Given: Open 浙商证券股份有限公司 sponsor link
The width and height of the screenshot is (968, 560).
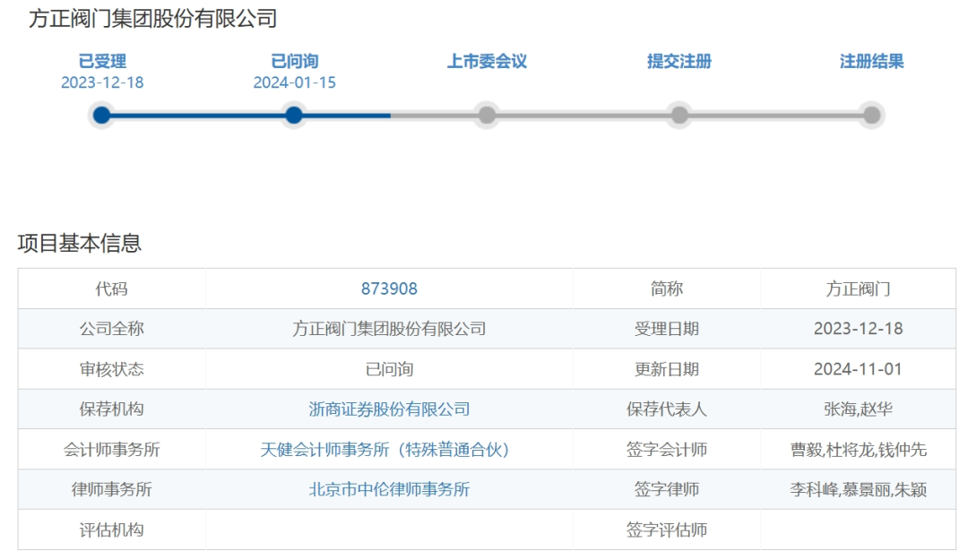Looking at the screenshot, I should 389,409.
